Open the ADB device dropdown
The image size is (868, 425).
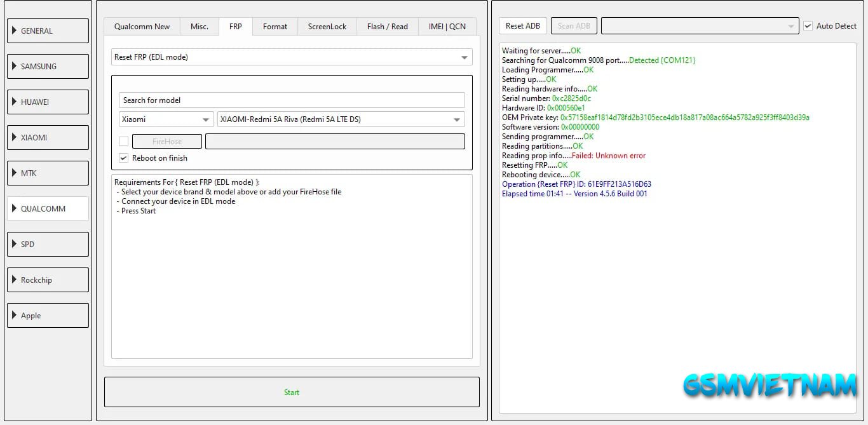point(700,26)
